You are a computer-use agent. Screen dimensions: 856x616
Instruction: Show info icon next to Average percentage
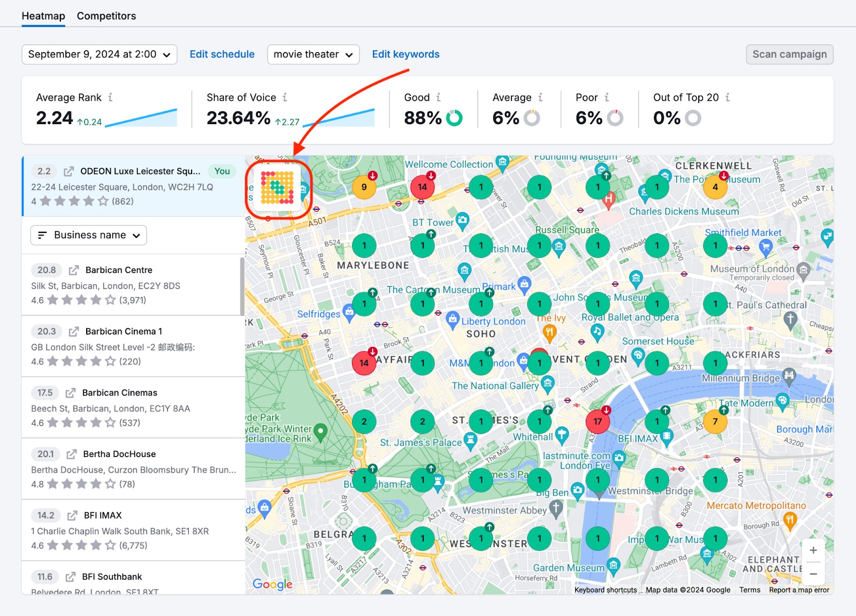pos(540,97)
